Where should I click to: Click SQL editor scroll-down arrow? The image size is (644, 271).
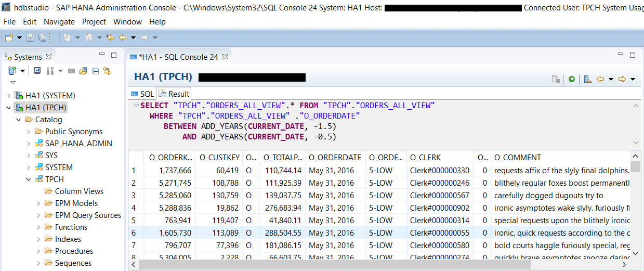pos(635,142)
